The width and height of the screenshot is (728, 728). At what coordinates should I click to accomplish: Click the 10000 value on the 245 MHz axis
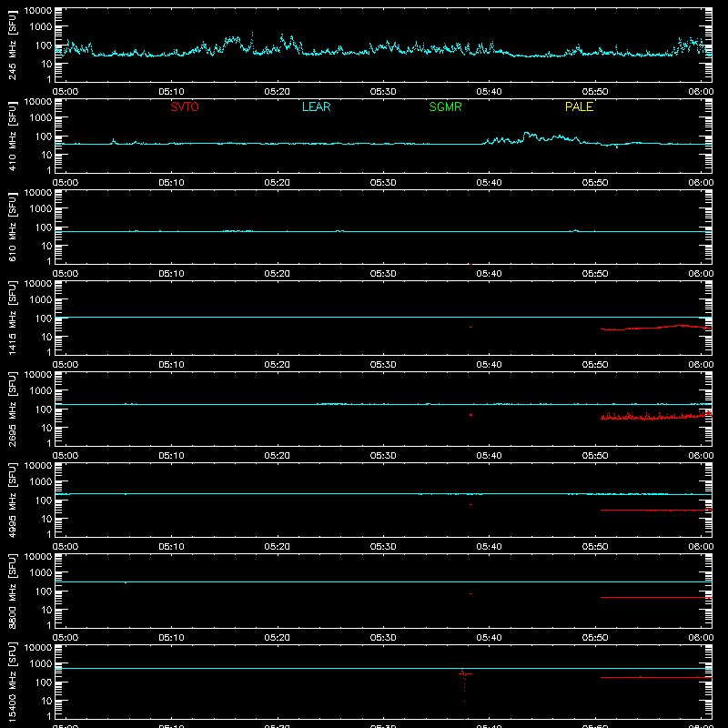tap(38, 11)
